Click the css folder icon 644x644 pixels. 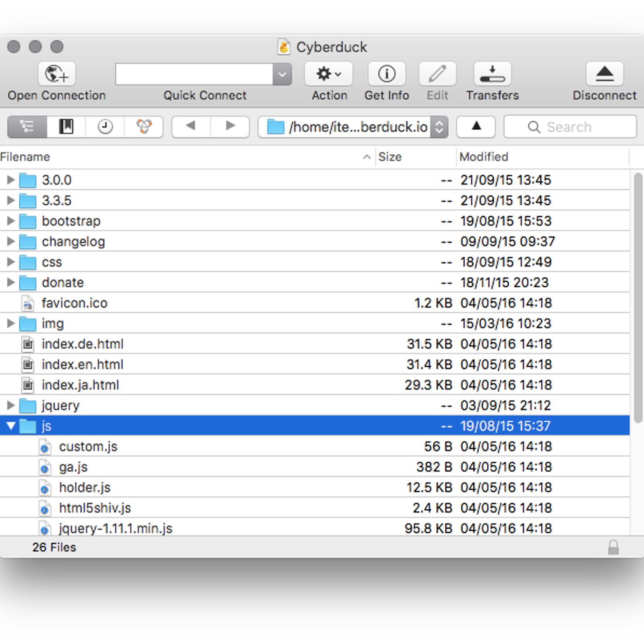pos(27,262)
